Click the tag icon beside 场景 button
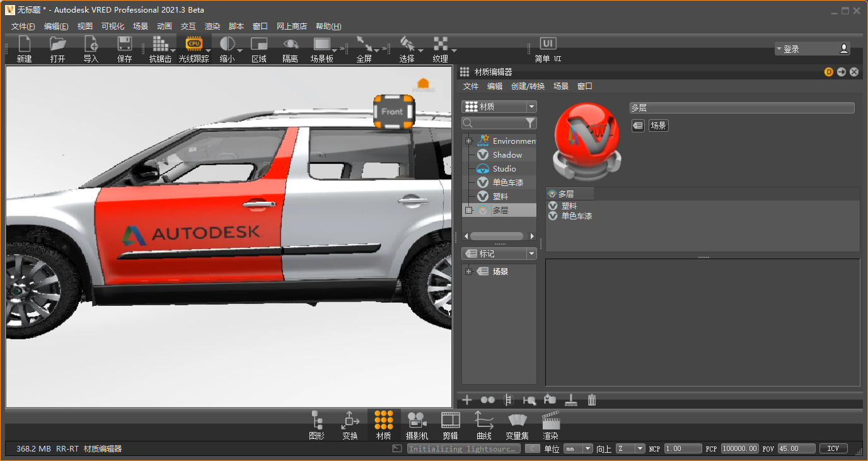 [638, 125]
